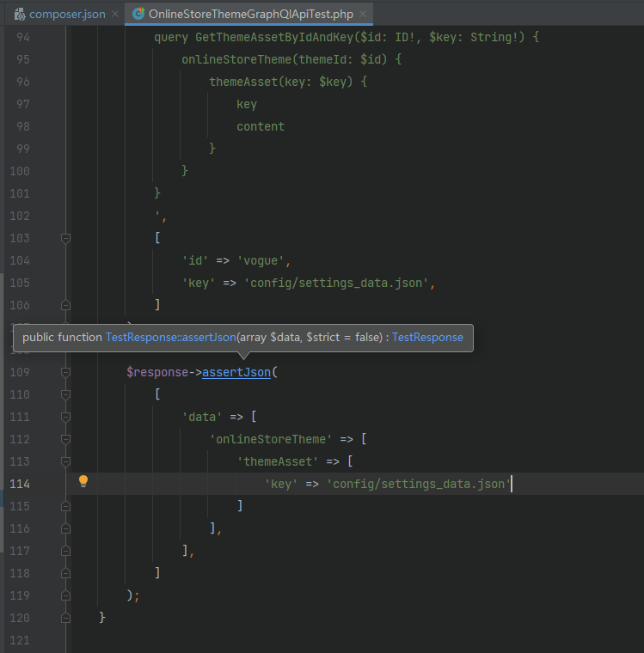Collapse the 'data' array on line 111
This screenshot has height=653, width=644.
65,417
